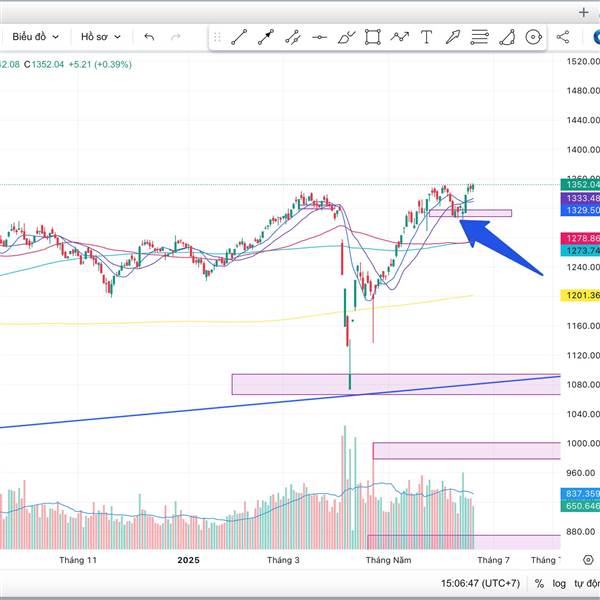Click the Tháng Năm time axis label
Screen dimensions: 600x600
click(388, 560)
